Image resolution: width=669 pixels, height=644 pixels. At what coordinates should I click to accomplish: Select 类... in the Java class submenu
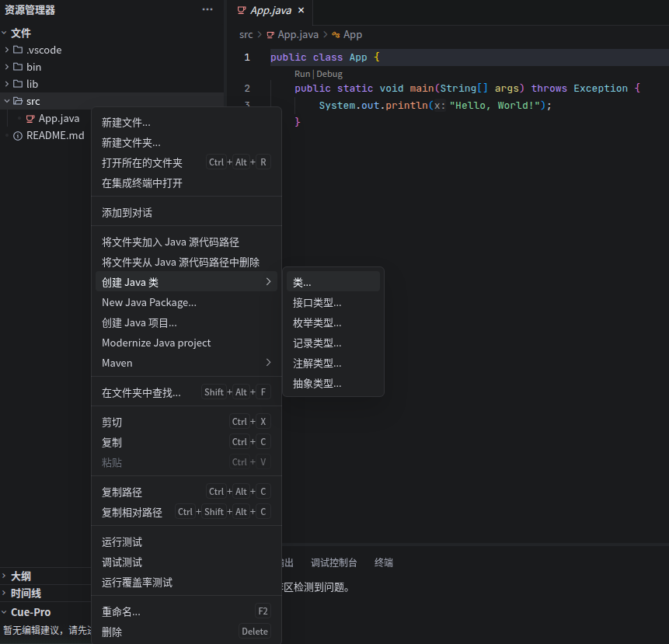(333, 282)
